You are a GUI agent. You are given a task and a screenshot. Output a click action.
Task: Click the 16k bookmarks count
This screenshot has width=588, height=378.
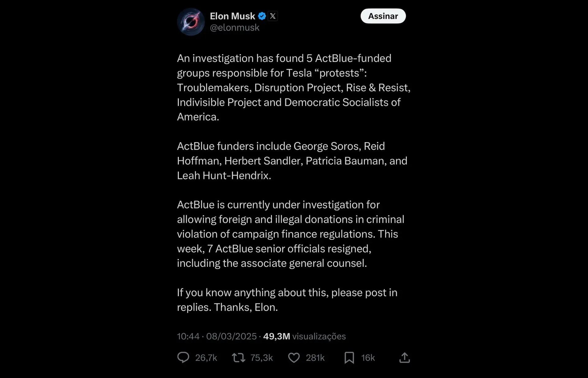368,357
